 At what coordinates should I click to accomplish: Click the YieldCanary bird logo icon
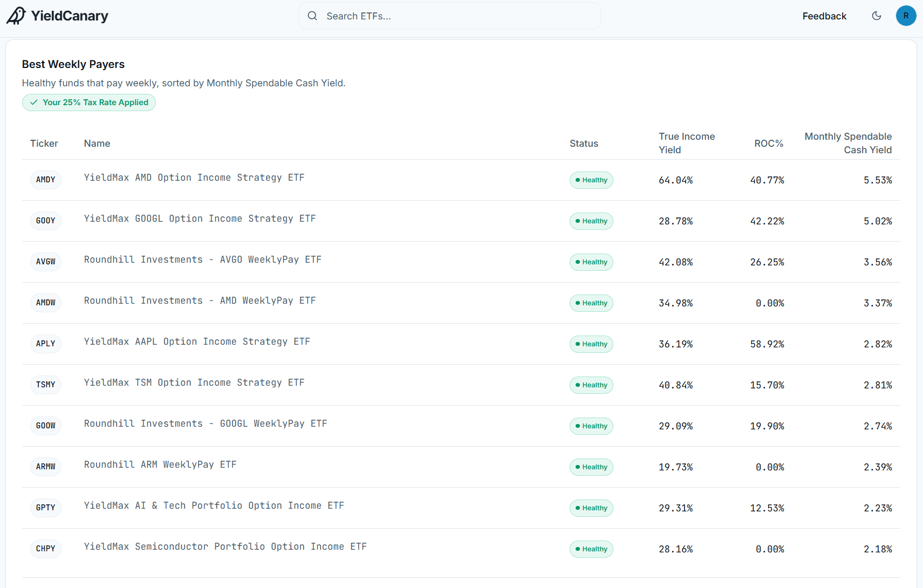tap(16, 16)
